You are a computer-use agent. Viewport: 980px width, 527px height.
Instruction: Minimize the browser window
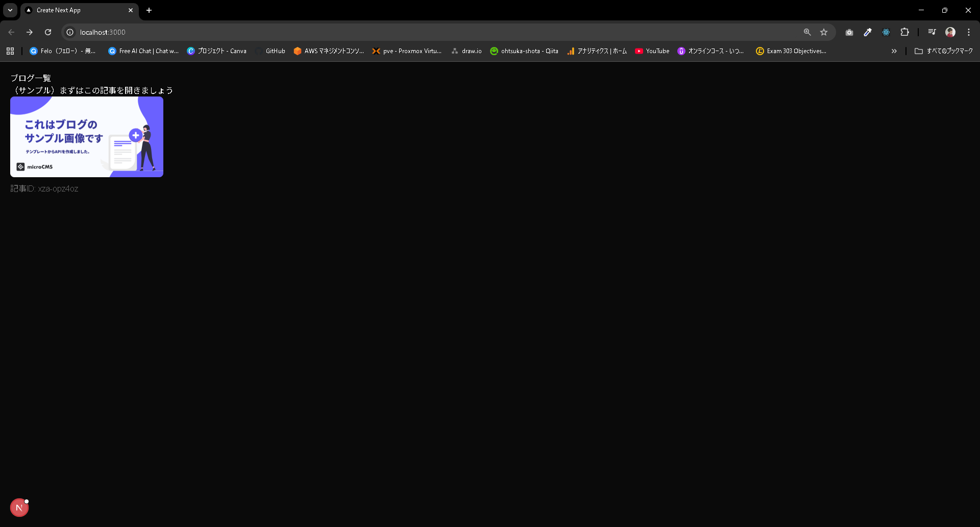[x=921, y=10]
